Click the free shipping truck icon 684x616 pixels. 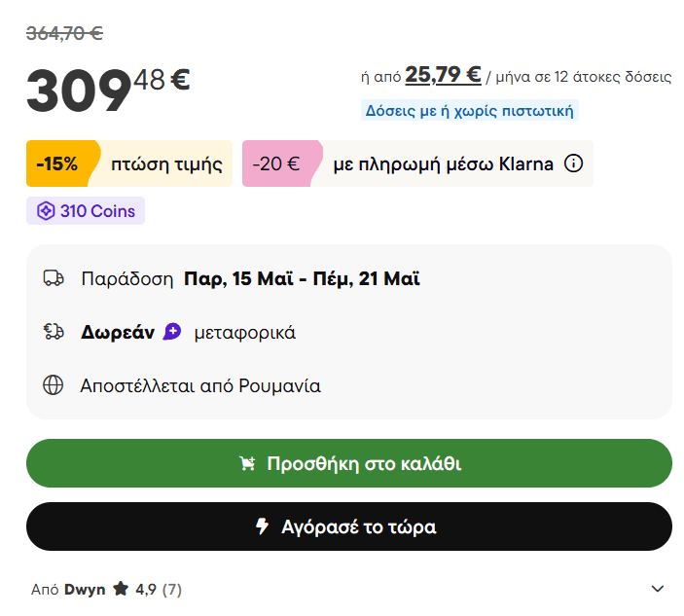(x=54, y=332)
